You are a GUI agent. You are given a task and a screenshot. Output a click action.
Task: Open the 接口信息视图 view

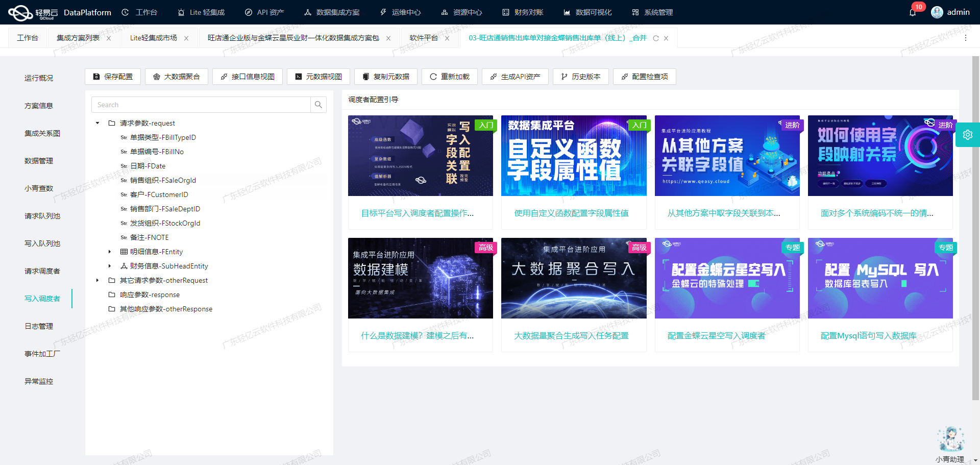[247, 77]
